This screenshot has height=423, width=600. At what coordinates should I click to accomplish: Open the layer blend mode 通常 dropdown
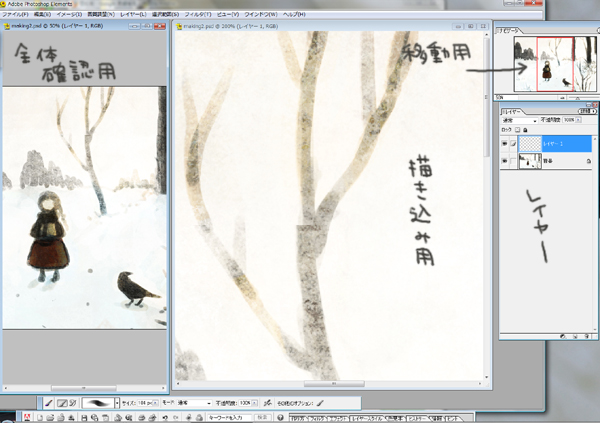(x=520, y=120)
